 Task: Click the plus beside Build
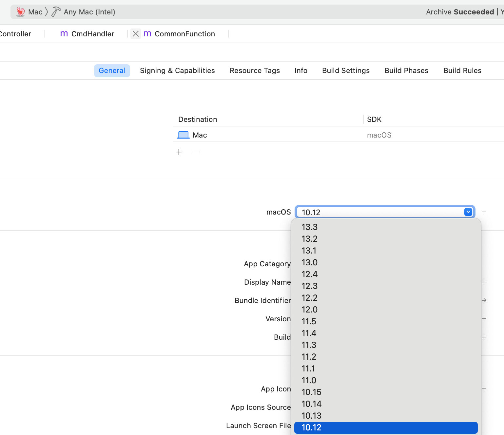tap(484, 337)
